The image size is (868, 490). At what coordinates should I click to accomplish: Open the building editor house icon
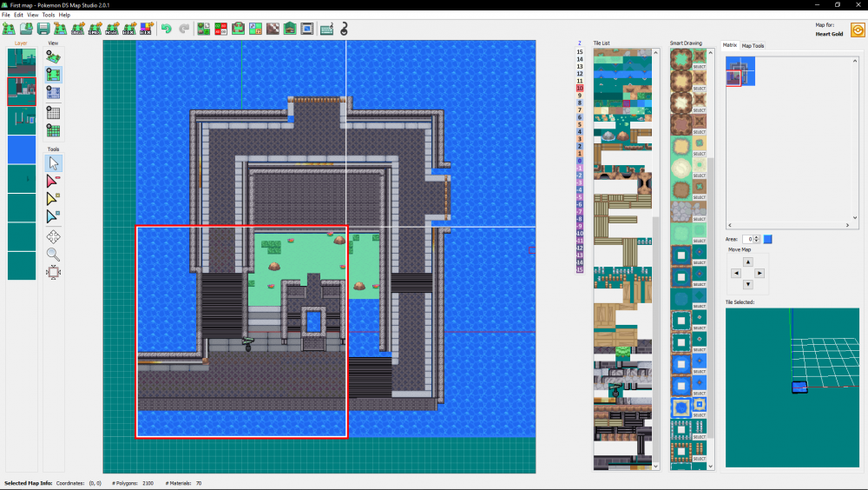click(290, 29)
